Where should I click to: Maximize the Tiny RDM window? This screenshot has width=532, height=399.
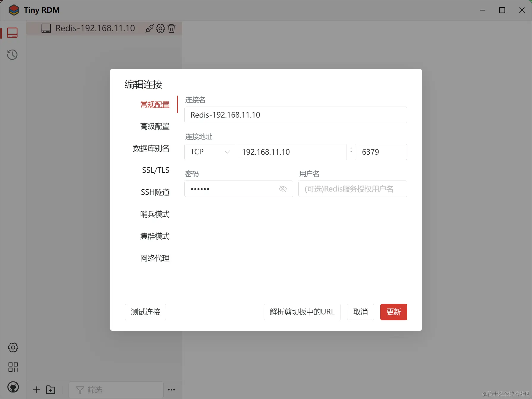pos(502,10)
